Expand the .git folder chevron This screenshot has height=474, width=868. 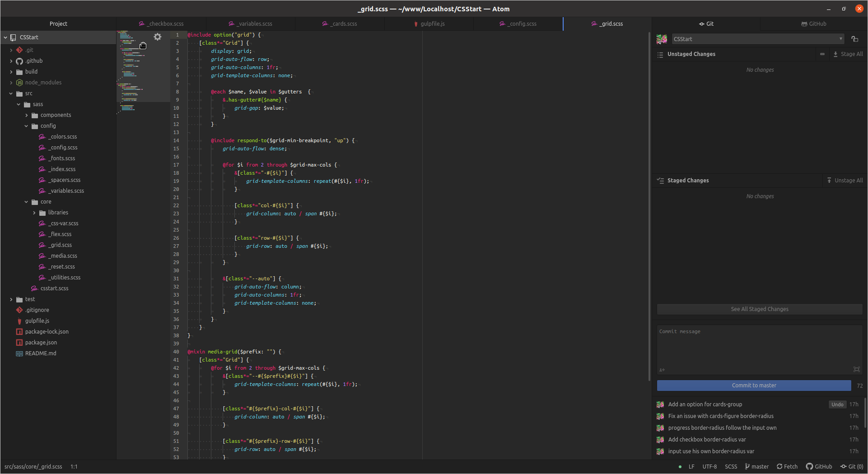click(x=11, y=50)
